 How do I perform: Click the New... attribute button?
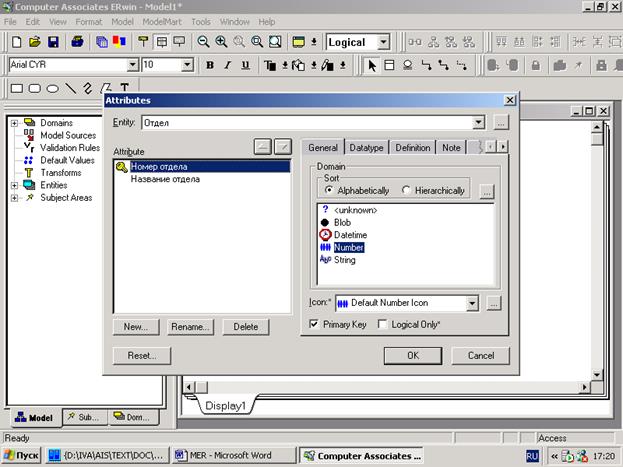coord(135,327)
